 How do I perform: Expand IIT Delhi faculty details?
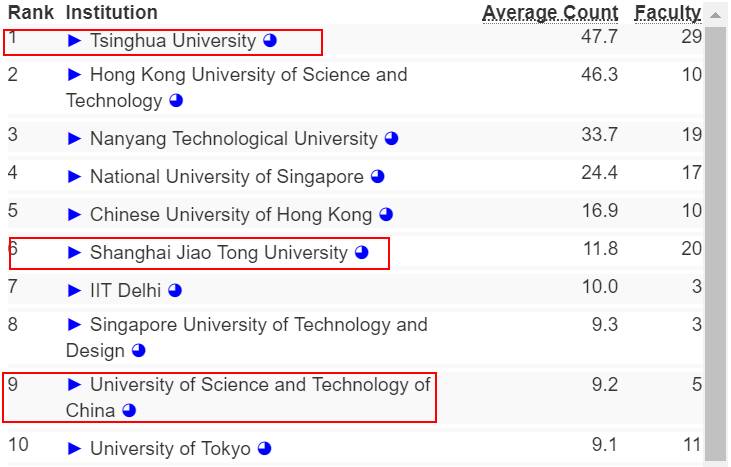[x=74, y=291]
